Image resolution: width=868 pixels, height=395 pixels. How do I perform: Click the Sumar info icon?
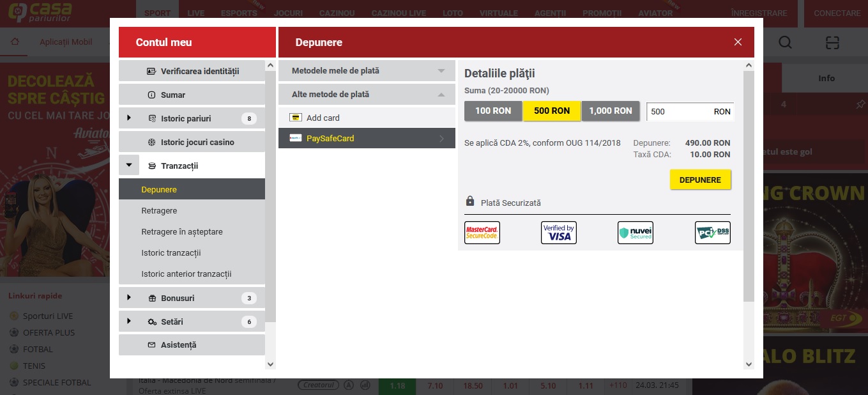(x=151, y=95)
